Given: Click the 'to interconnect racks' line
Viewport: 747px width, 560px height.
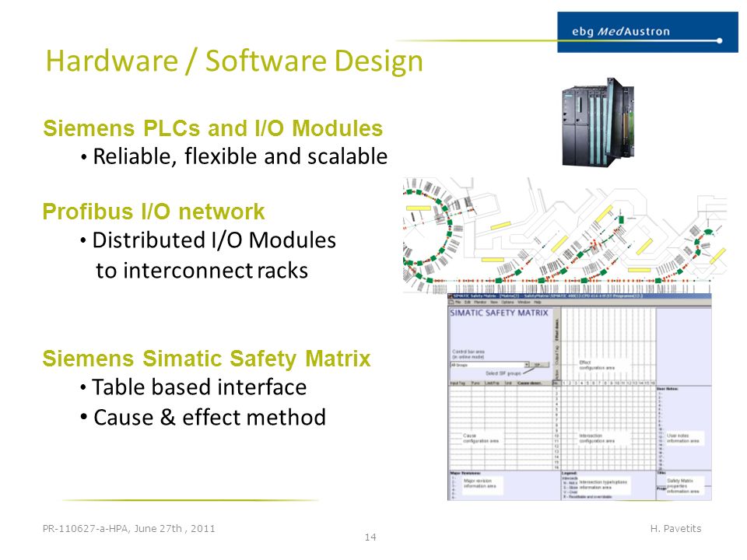Looking at the screenshot, I should coord(202,271).
